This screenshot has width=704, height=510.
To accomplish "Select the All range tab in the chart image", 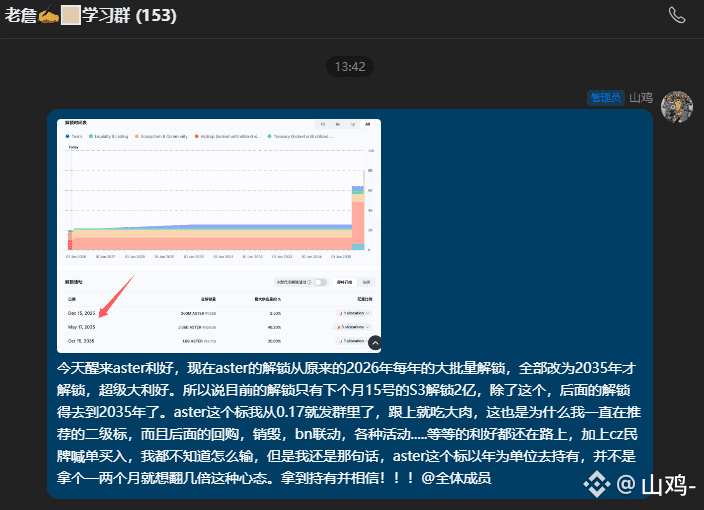I will 368,124.
